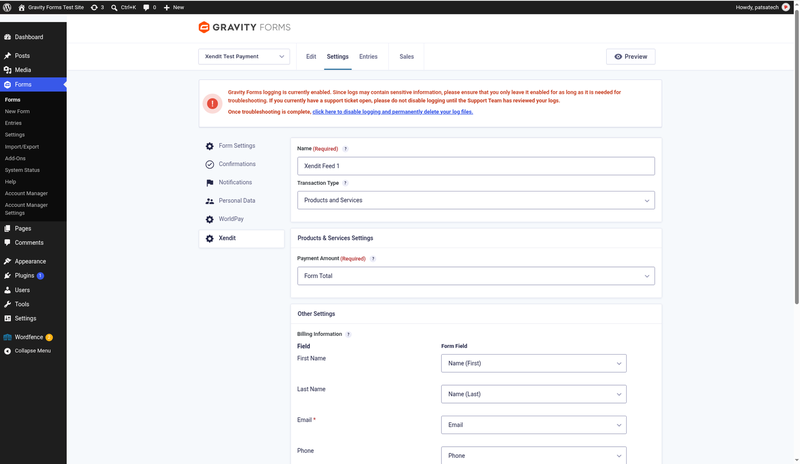Click the help icon beside Transaction Type
Image resolution: width=800 pixels, height=464 pixels.
click(x=345, y=183)
